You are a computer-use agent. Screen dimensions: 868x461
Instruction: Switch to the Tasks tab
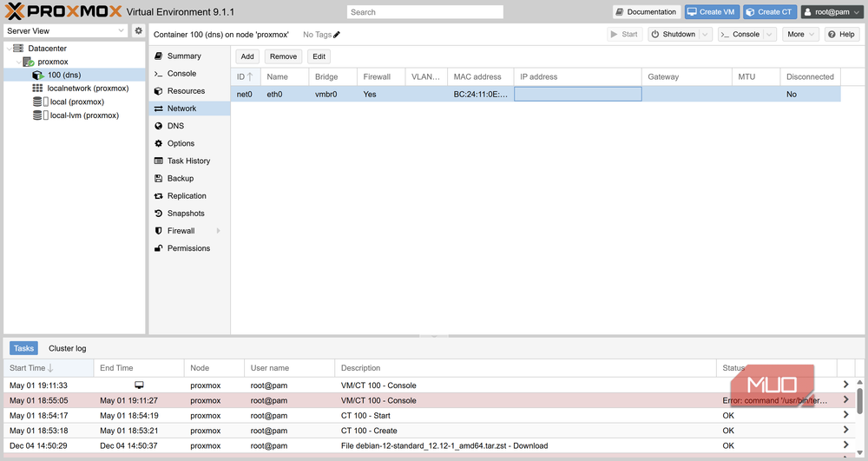coord(23,348)
